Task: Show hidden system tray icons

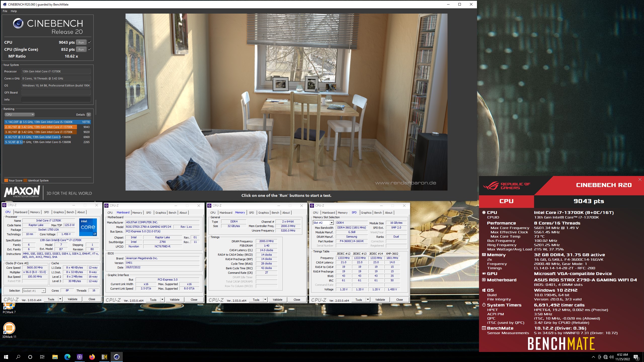Action: pyautogui.click(x=593, y=357)
